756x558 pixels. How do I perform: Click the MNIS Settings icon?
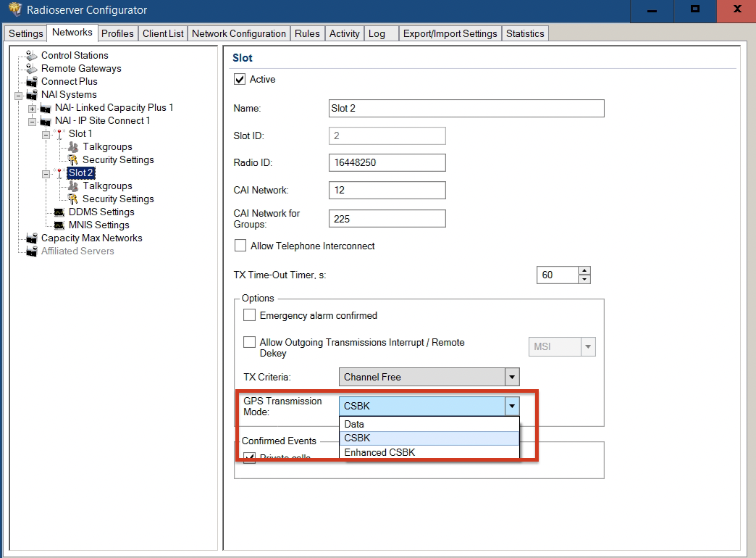coord(59,225)
